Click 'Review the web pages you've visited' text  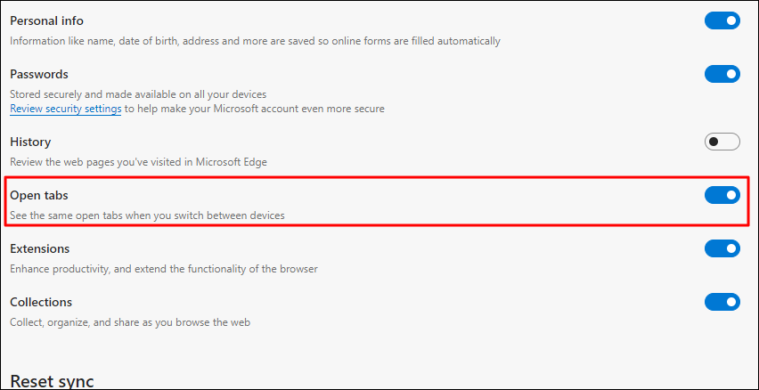pyautogui.click(x=138, y=162)
